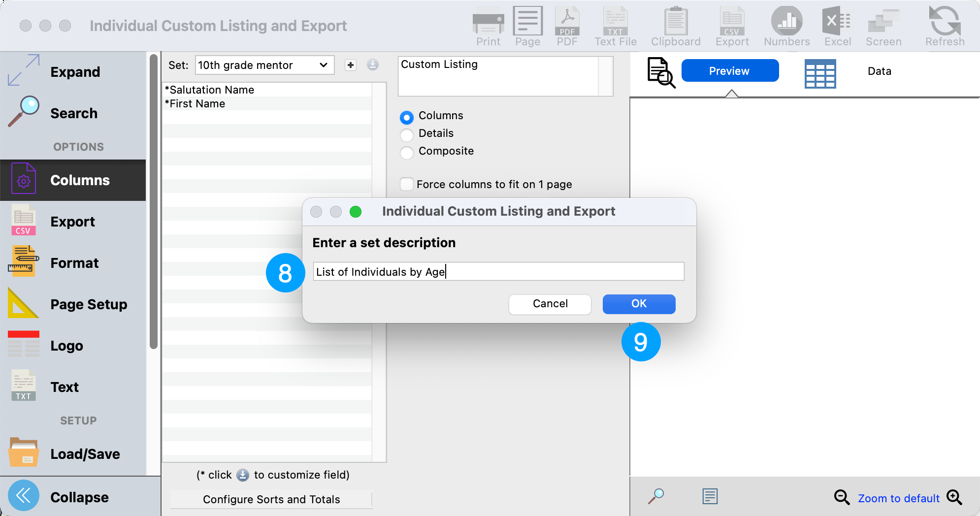Switch to the Data tab
This screenshot has height=516, width=980.
pyautogui.click(x=879, y=71)
